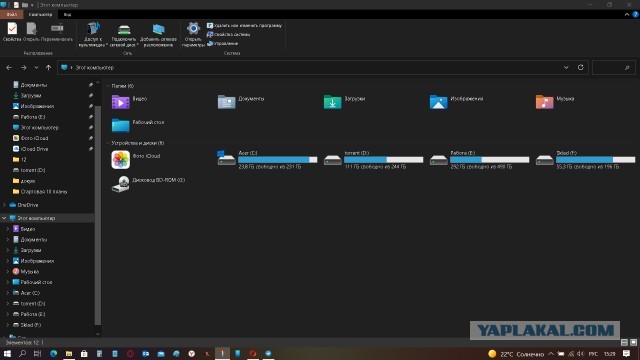Screen dimensions: 640x360
Task: Expand Sklad (F:) in the navigation tree
Action: click(8, 325)
